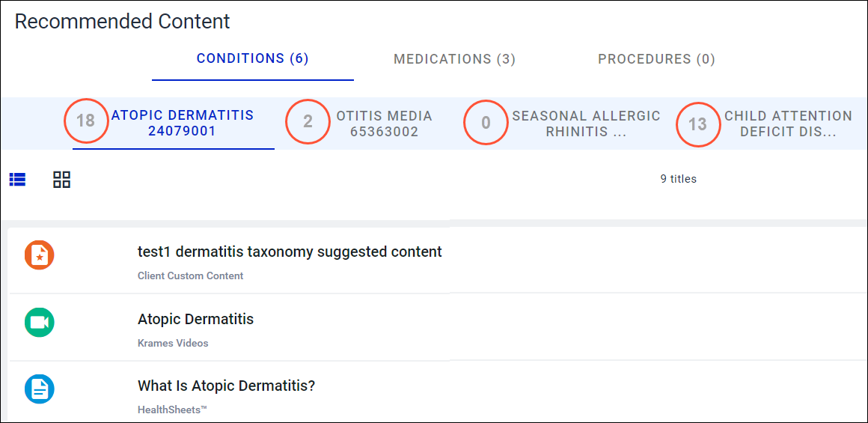Switch to the Procedures (0) tab
The height and width of the screenshot is (423, 868).
pos(656,59)
